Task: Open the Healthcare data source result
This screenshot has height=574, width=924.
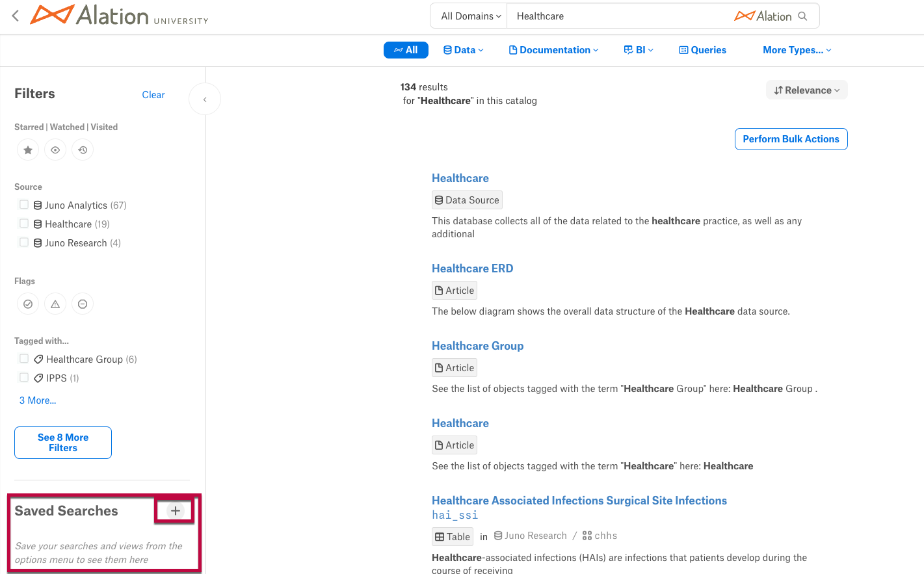Action: pyautogui.click(x=460, y=178)
